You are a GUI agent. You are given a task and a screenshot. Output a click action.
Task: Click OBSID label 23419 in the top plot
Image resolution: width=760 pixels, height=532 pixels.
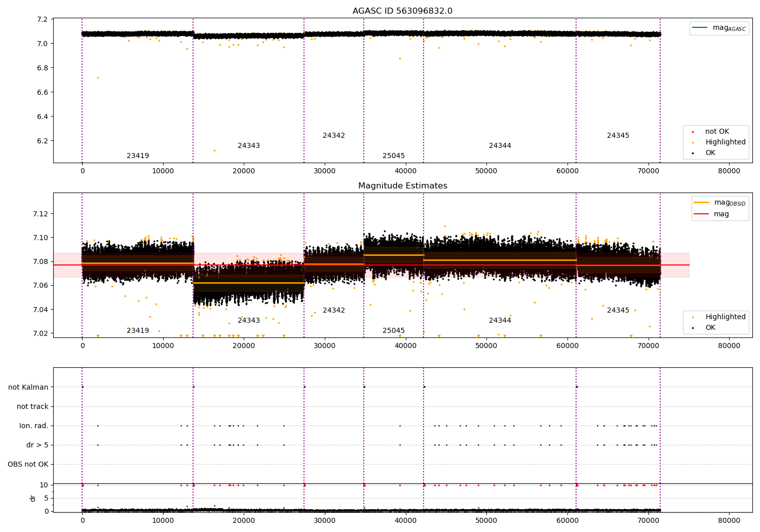pyautogui.click(x=138, y=156)
